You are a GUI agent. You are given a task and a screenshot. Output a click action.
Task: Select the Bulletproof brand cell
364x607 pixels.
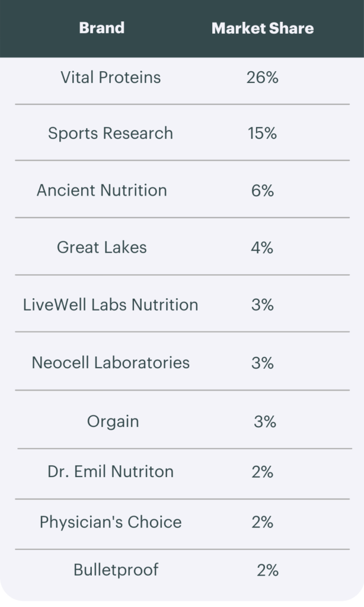tap(116, 570)
